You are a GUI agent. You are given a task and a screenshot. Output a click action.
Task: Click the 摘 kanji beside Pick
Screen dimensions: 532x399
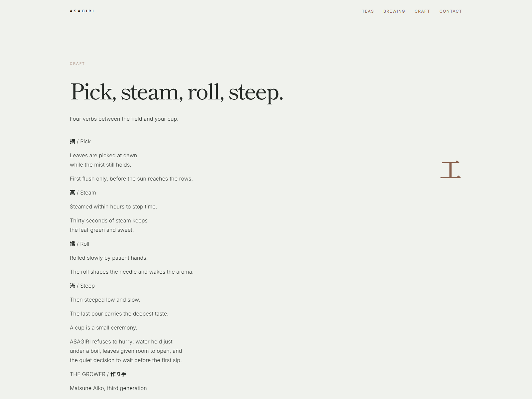tap(72, 141)
